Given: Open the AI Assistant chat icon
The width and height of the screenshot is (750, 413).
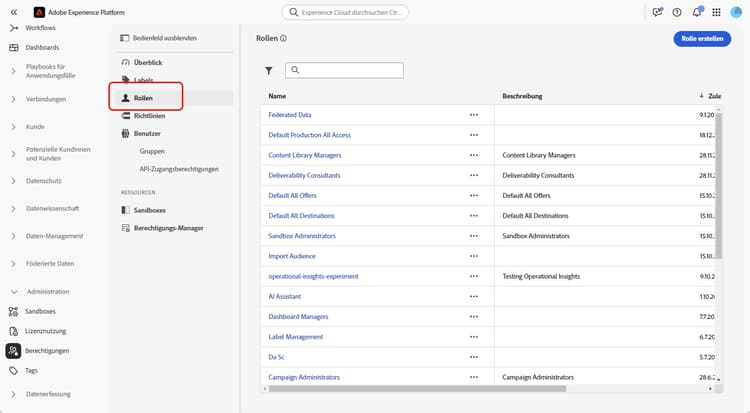Looking at the screenshot, I should 657,12.
